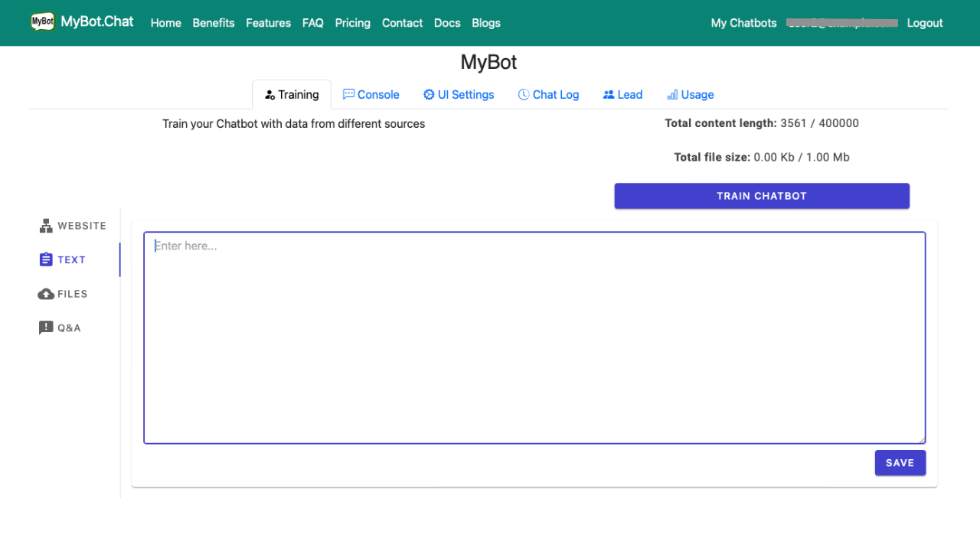Click the Console chat icon
The height and width of the screenshot is (538, 980).
pos(348,95)
